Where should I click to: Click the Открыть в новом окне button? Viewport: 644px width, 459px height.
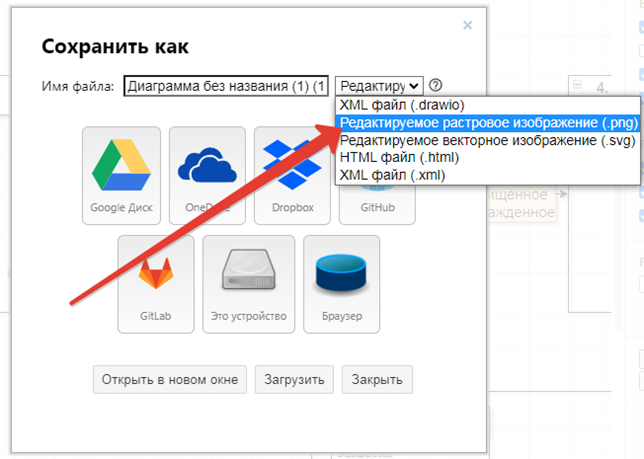pos(170,380)
